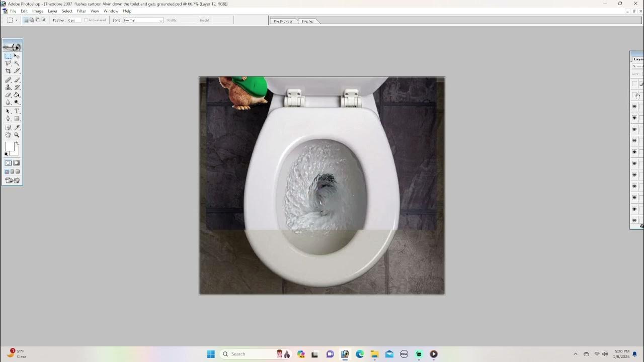Switch to the File Browser tab
This screenshot has width=644, height=362.
pos(283,21)
